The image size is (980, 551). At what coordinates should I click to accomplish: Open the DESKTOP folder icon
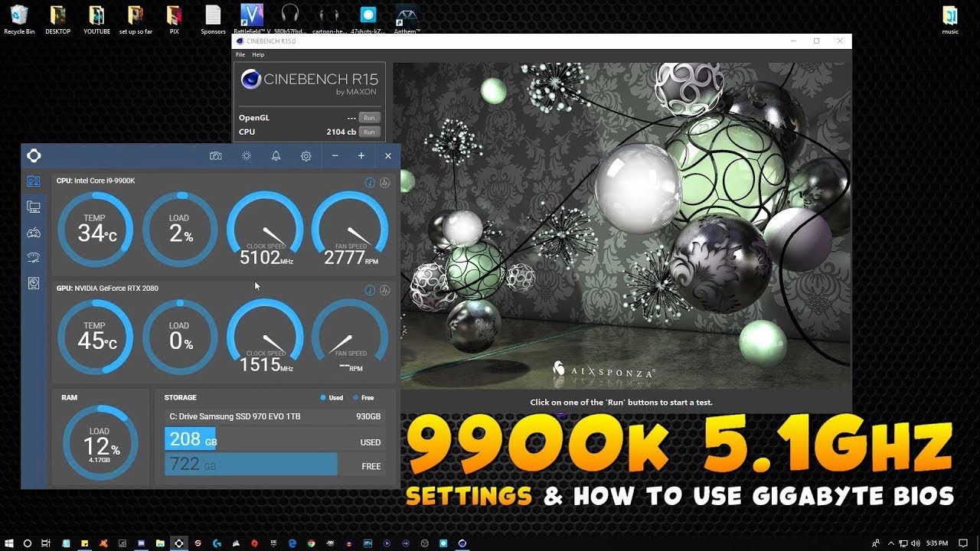58,21
